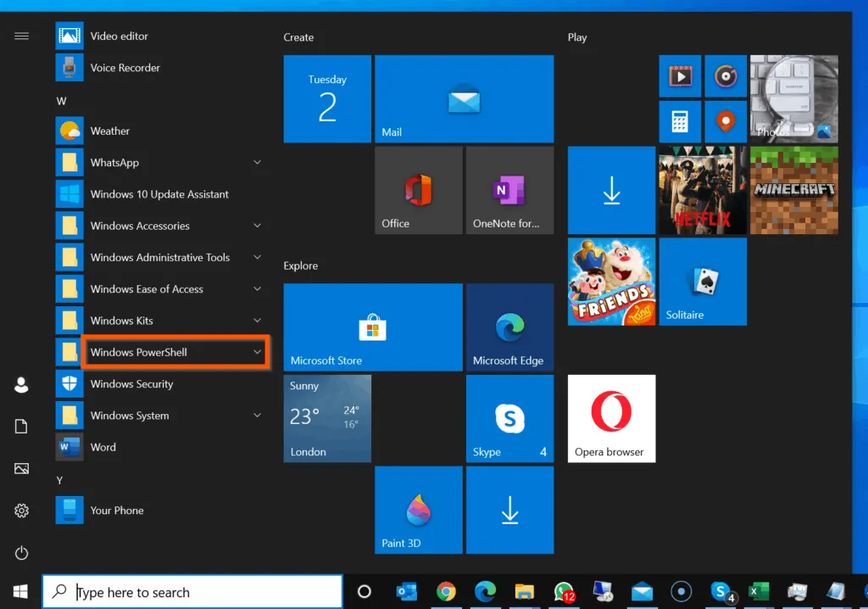The image size is (868, 609).
Task: Open the OneNote tile
Action: [x=509, y=190]
